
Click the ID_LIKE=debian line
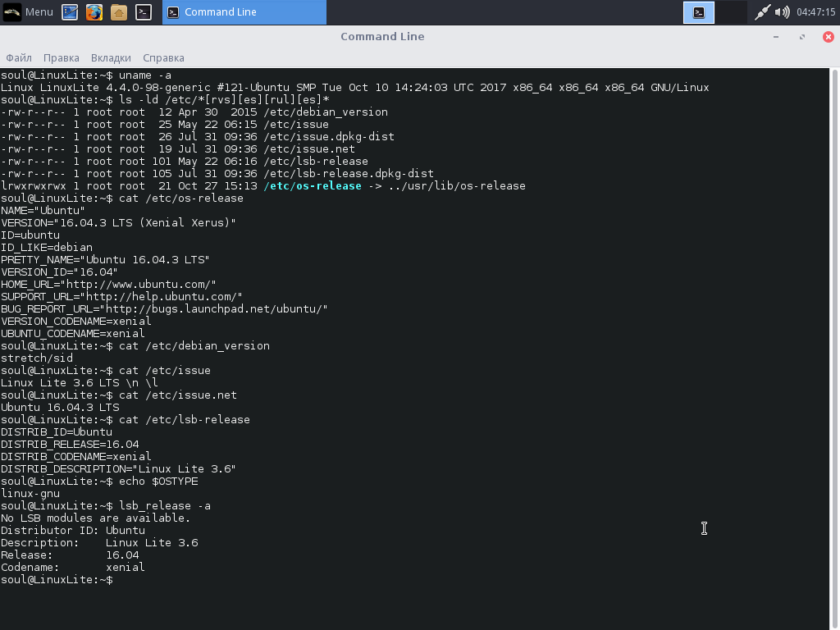47,248
